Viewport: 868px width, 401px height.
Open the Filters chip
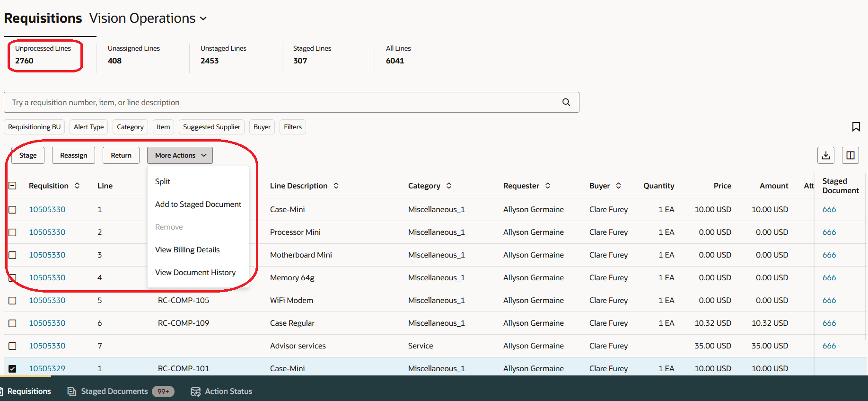coord(293,127)
